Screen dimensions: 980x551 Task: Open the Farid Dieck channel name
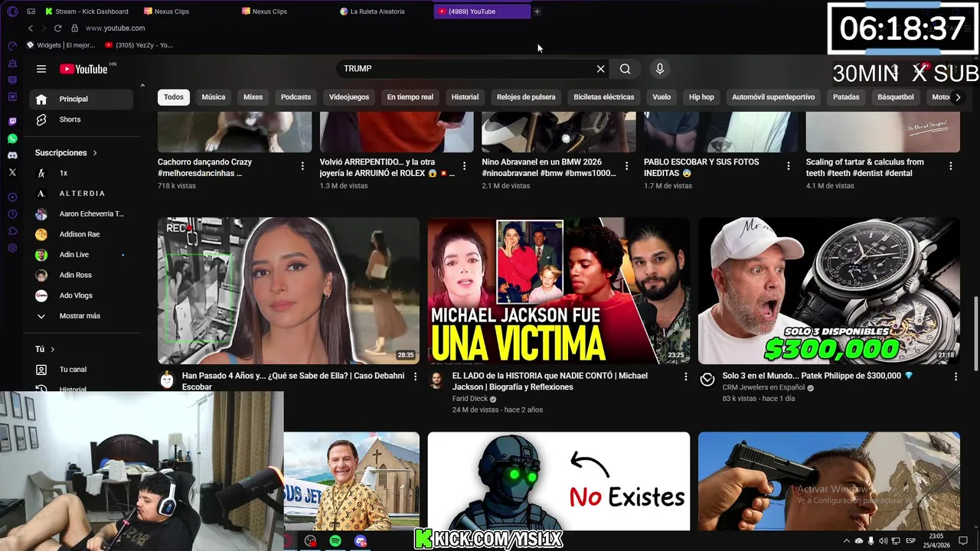pos(470,399)
